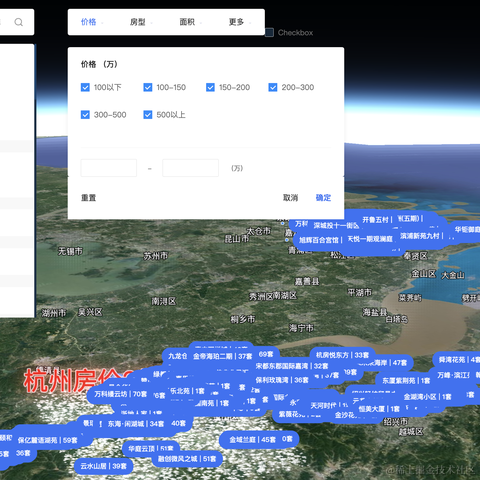The height and width of the screenshot is (480, 480).
Task: Open the 价格 filter tab
Action: 89,22
